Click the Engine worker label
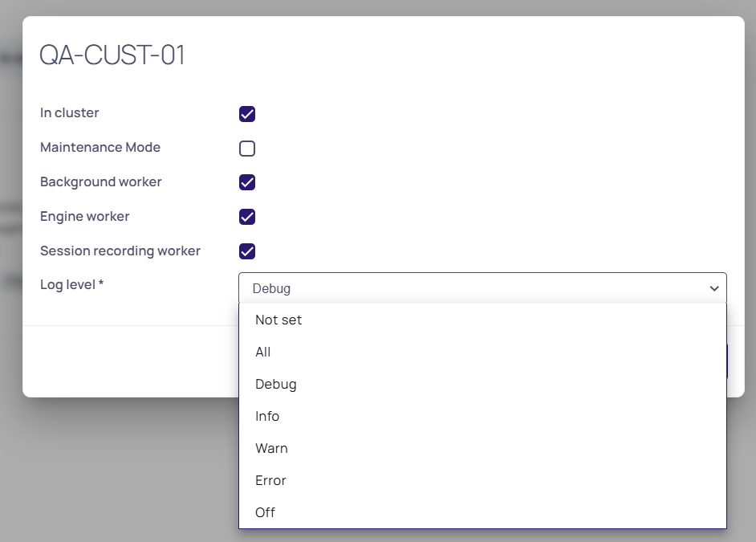This screenshot has height=542, width=756. [x=85, y=217]
